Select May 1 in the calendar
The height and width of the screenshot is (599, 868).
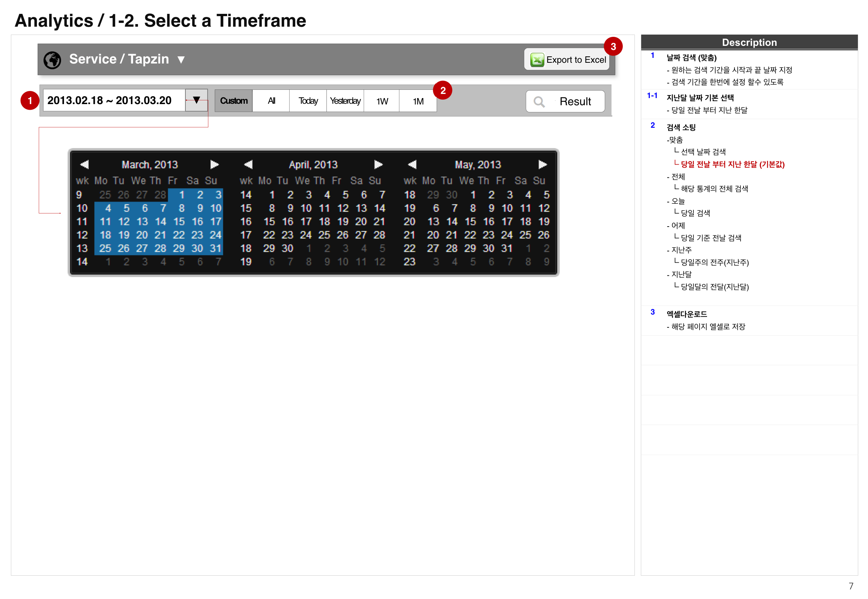473,195
